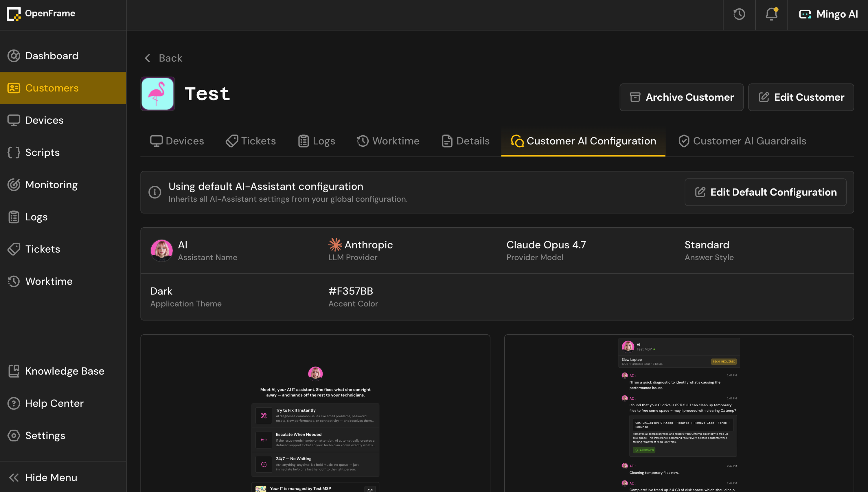Image resolution: width=868 pixels, height=492 pixels.
Task: Click Edit Default Configuration button
Action: click(x=765, y=192)
